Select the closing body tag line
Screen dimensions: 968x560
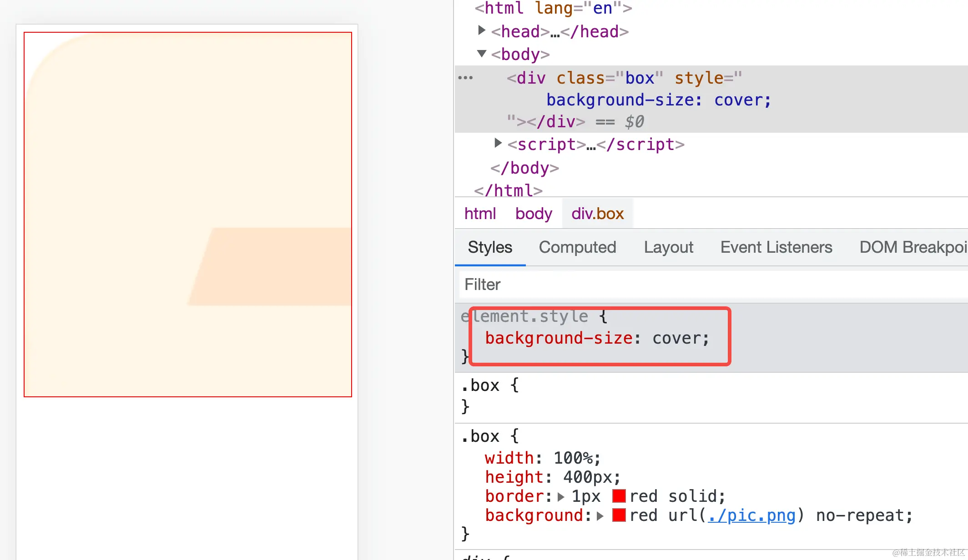pos(524,168)
